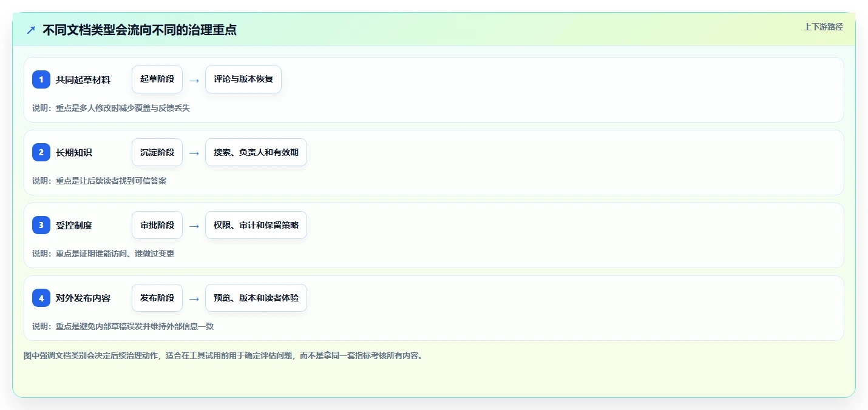Click the footer caption starting 图中强调文档类别
868x410 pixels.
point(223,355)
